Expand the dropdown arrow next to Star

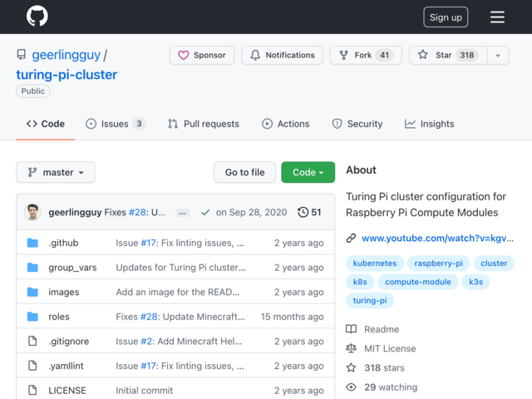tap(498, 55)
